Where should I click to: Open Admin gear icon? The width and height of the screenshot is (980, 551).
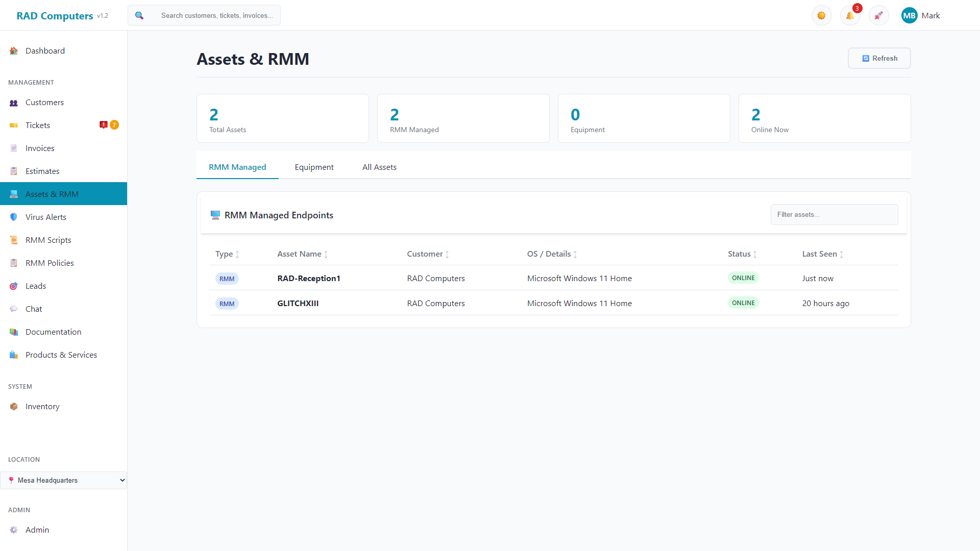tap(14, 530)
